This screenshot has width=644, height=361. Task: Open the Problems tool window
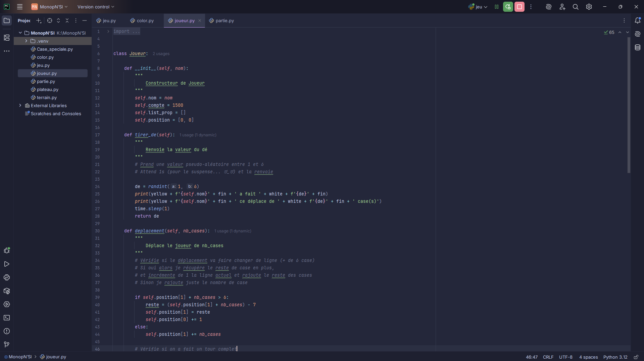point(7,331)
